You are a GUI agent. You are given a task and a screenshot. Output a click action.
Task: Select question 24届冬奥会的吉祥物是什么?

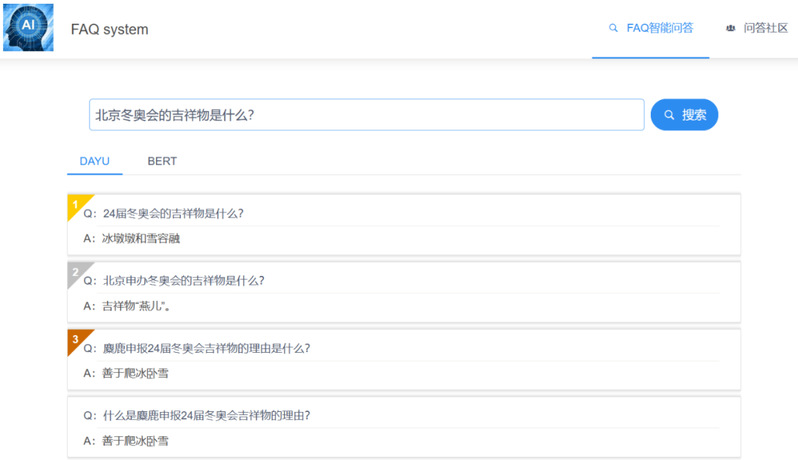pos(173,213)
